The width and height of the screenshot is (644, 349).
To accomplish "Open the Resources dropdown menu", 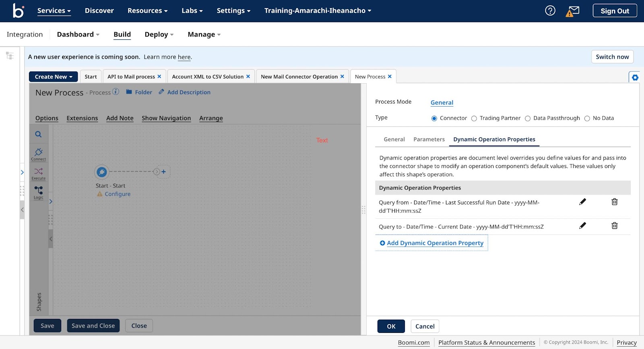I will (x=147, y=11).
